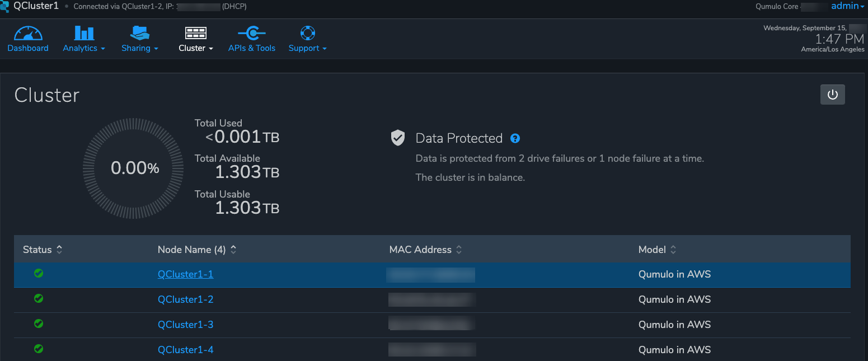Click the Total Usable 1.303 TB value
Image resolution: width=868 pixels, height=361 pixels.
pyautogui.click(x=247, y=208)
